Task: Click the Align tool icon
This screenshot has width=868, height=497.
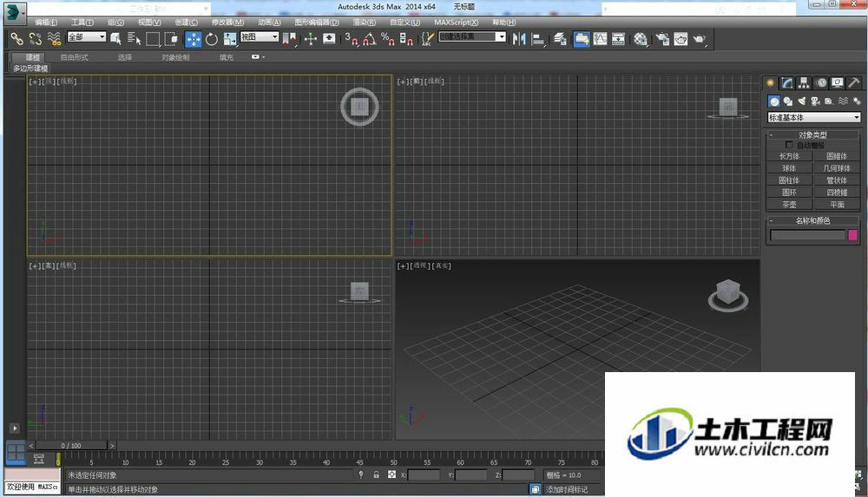Action: click(537, 39)
